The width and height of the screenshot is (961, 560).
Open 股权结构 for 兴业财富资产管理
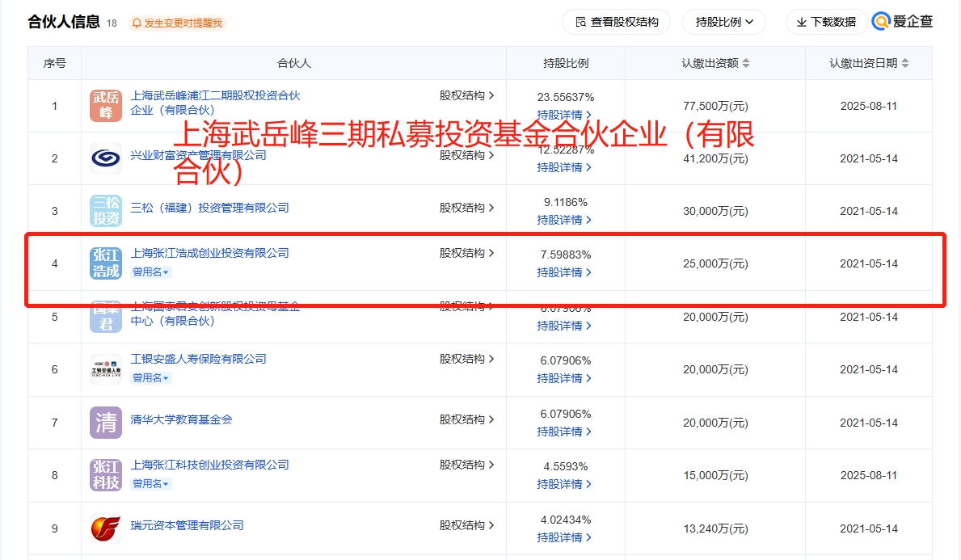466,156
